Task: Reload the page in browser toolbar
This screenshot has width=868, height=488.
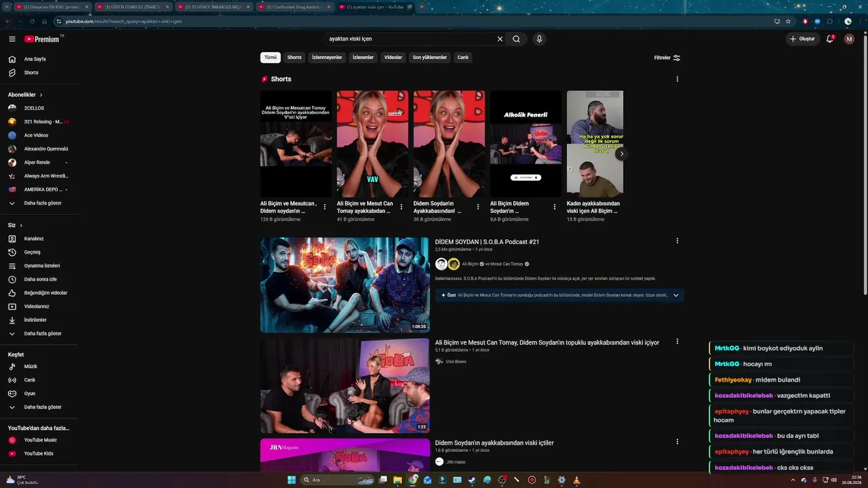Action: click(32, 21)
